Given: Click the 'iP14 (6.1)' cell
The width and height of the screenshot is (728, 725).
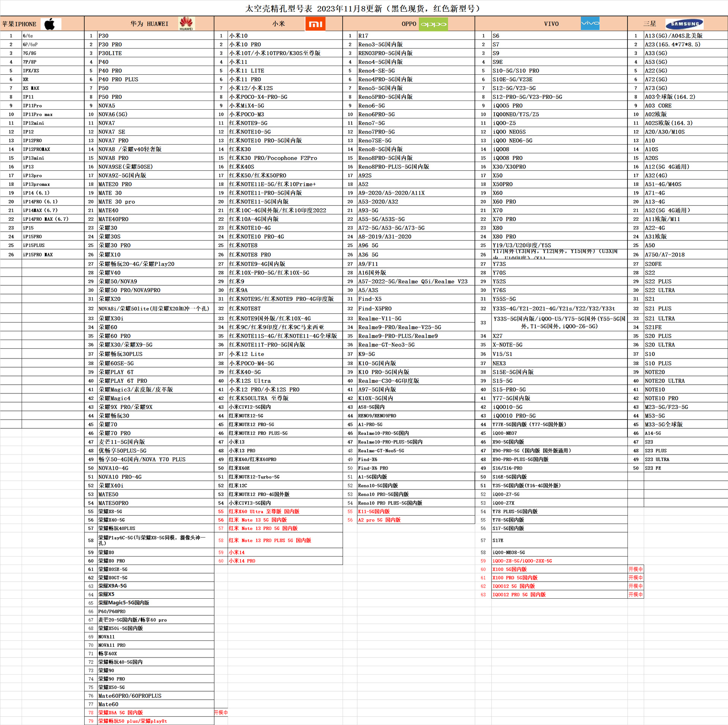Looking at the screenshot, I should click(53, 193).
